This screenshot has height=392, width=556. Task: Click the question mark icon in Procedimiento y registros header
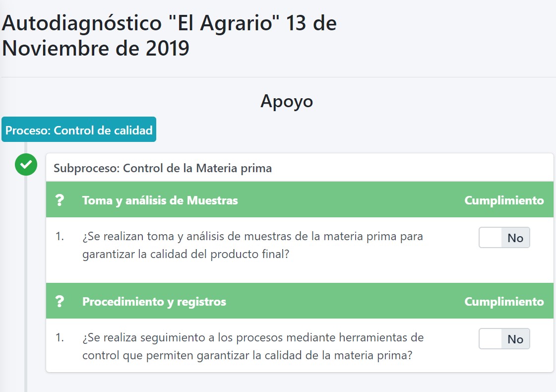coord(61,301)
